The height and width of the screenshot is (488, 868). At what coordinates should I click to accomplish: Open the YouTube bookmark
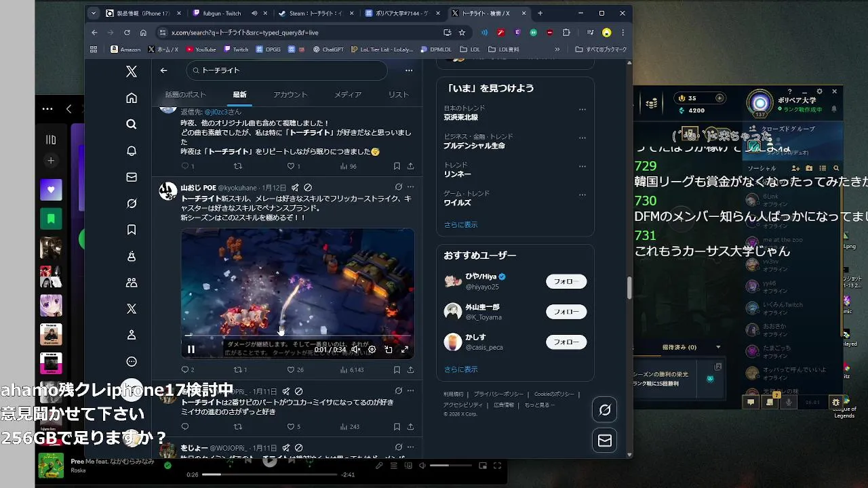point(201,49)
